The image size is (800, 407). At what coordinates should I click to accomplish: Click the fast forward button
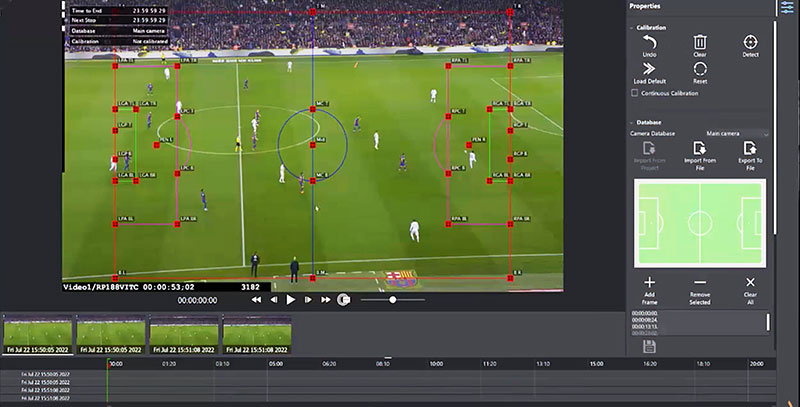pyautogui.click(x=325, y=300)
